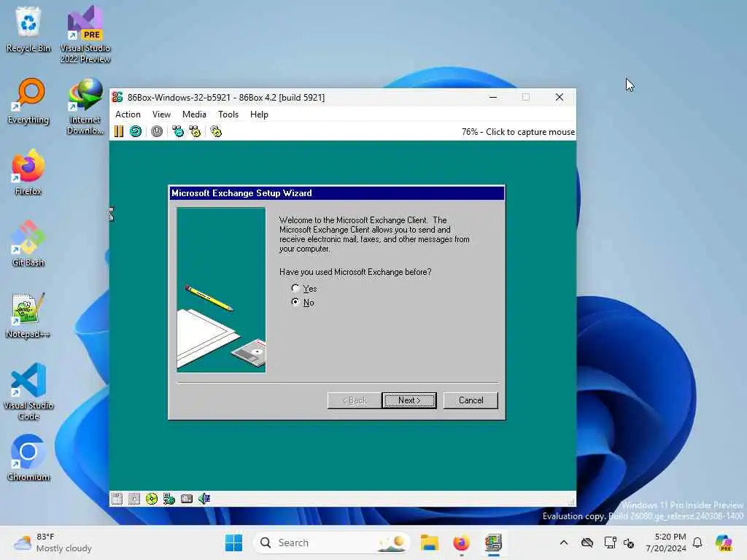
Task: Minimize the 86Box window
Action: [x=493, y=97]
